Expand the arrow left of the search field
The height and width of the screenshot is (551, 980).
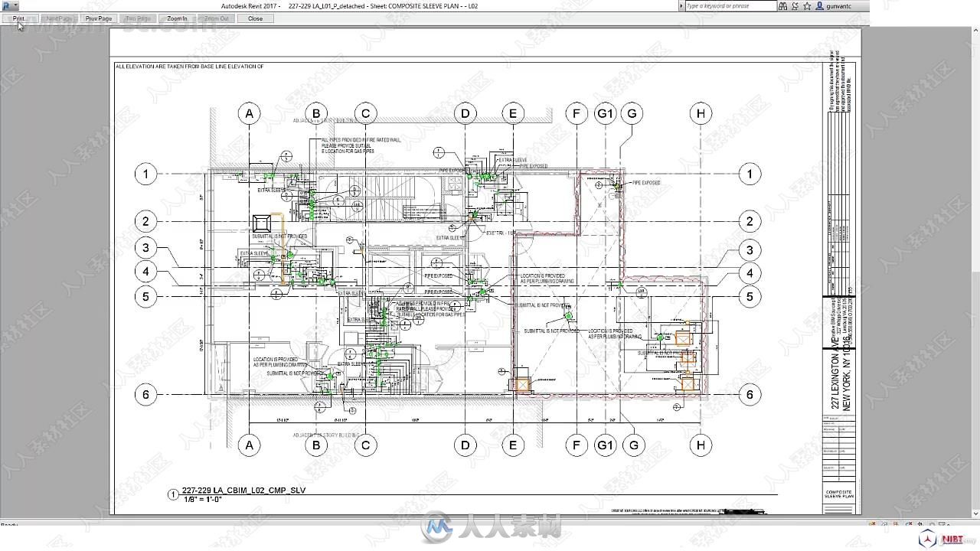click(681, 6)
